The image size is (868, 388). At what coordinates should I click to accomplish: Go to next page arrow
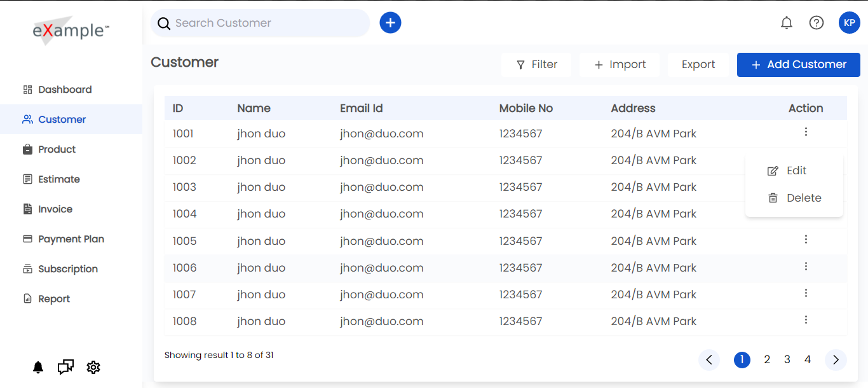(x=836, y=360)
